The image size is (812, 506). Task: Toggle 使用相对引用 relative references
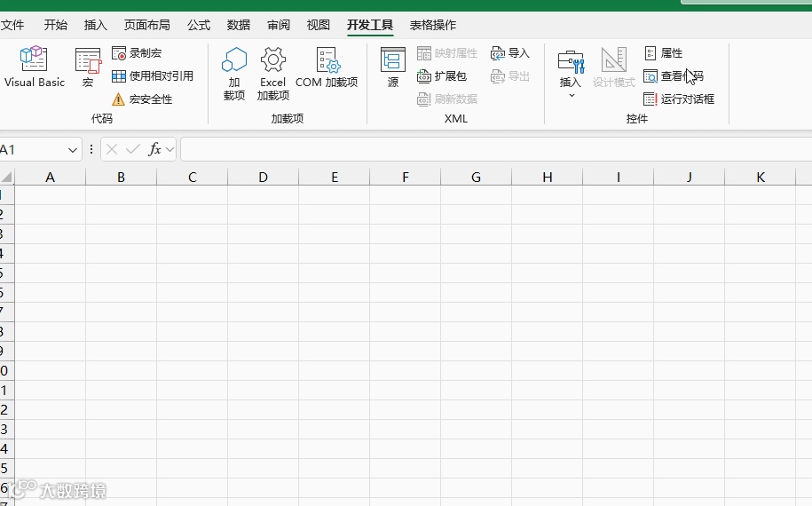point(153,76)
